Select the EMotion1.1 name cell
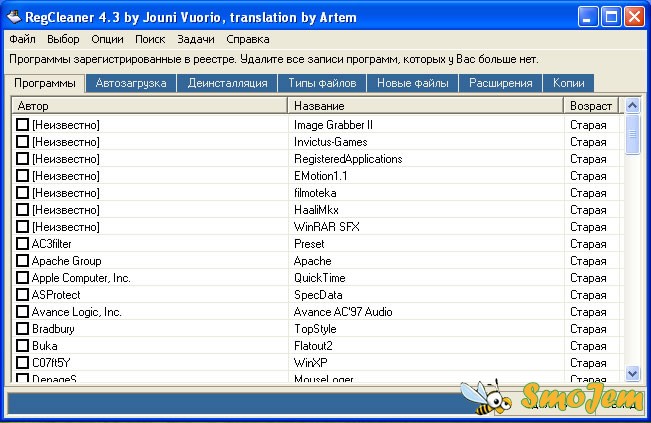 pyautogui.click(x=321, y=176)
